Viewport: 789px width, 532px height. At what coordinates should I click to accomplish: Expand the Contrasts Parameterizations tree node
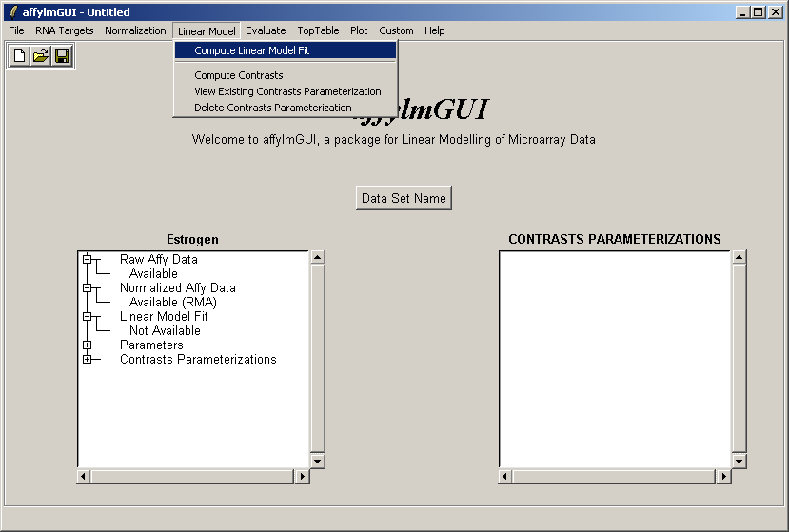(x=88, y=359)
